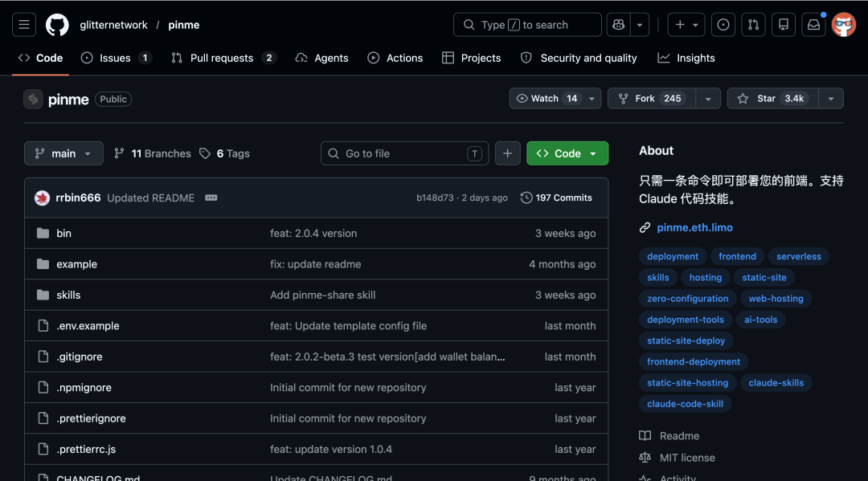Open the Pull requests tab
The image size is (868, 481).
coord(223,58)
